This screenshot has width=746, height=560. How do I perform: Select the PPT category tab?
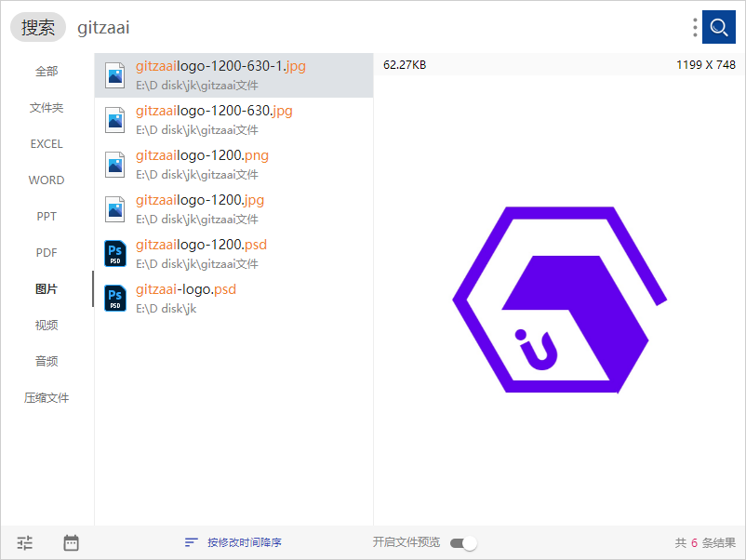[x=47, y=217]
